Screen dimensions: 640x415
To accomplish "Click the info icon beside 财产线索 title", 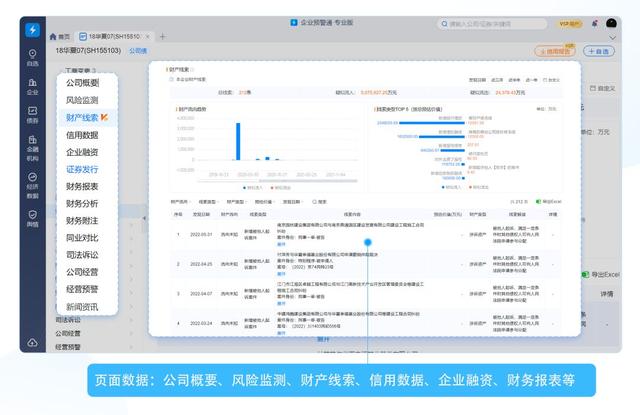I will (x=193, y=70).
